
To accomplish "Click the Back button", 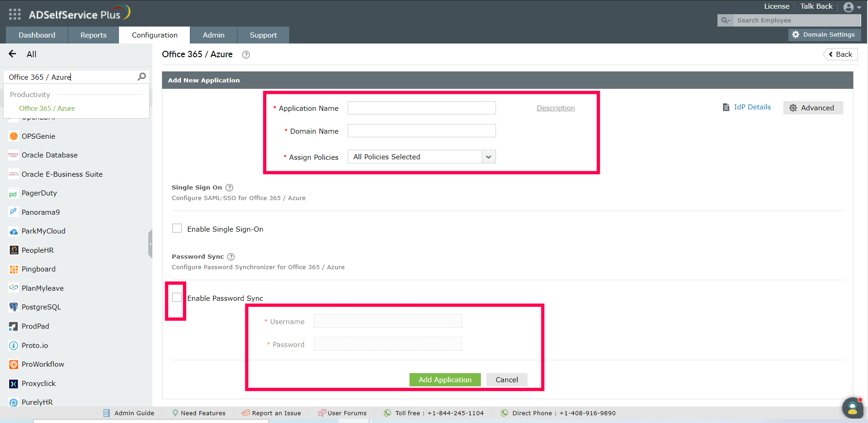I will (x=841, y=54).
